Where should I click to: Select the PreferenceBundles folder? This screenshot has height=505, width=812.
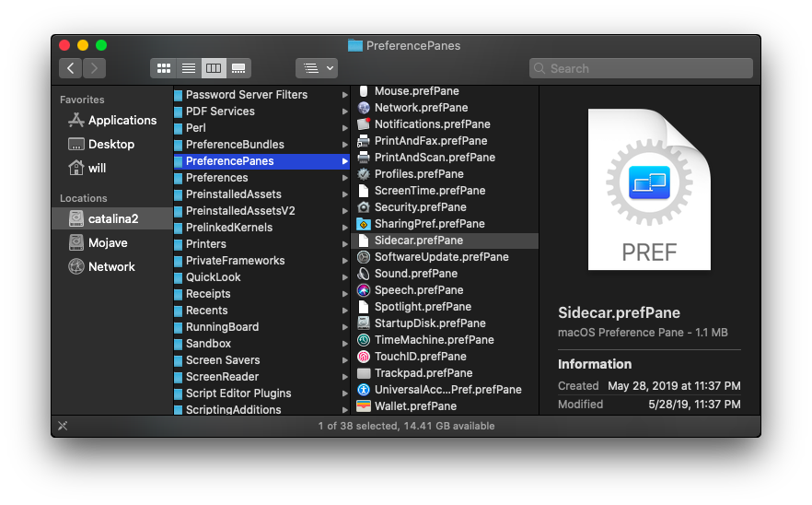click(x=261, y=145)
